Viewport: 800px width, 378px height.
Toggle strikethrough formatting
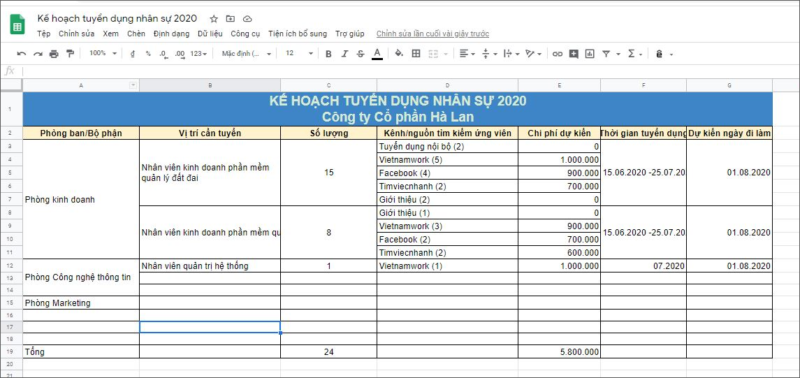(361, 54)
